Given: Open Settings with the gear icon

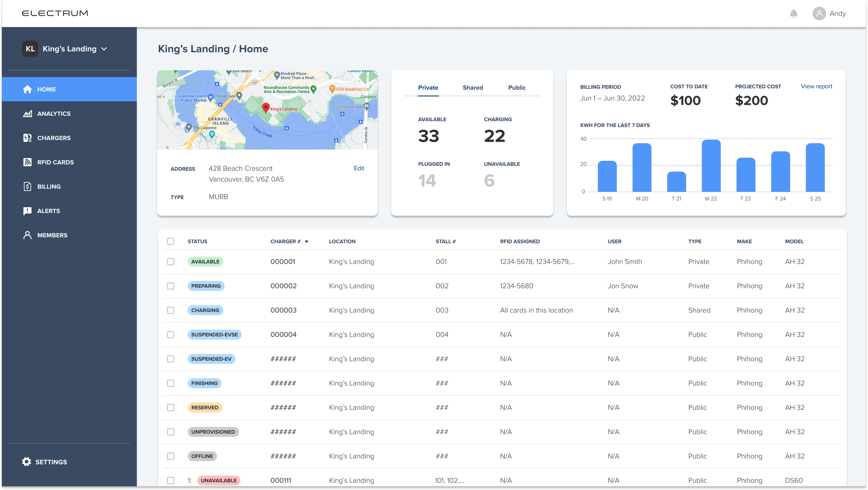Looking at the screenshot, I should [x=27, y=462].
